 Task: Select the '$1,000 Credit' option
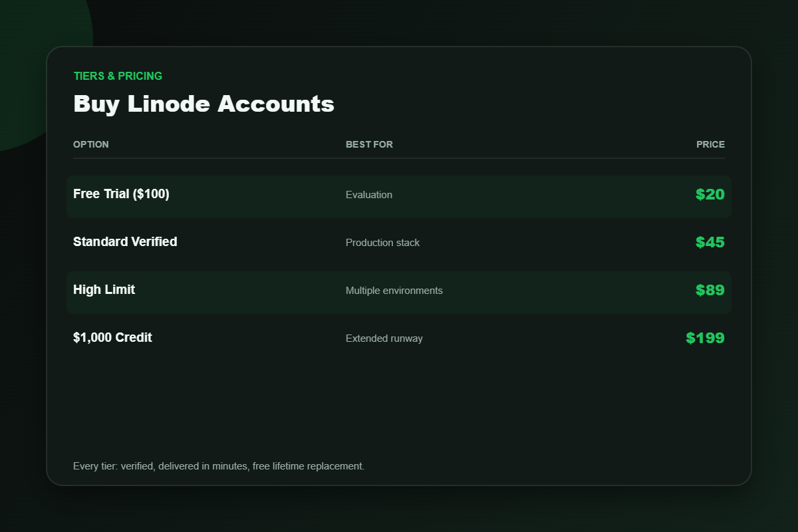112,338
